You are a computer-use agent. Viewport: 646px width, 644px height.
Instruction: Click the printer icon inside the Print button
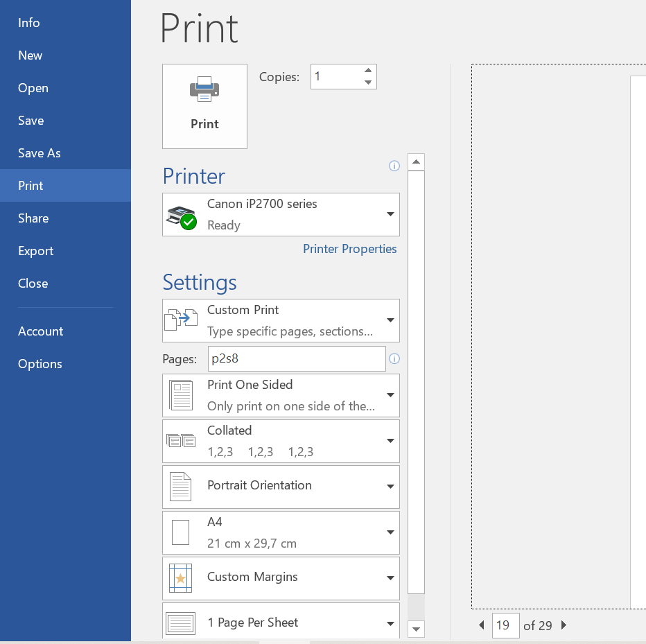pyautogui.click(x=204, y=89)
